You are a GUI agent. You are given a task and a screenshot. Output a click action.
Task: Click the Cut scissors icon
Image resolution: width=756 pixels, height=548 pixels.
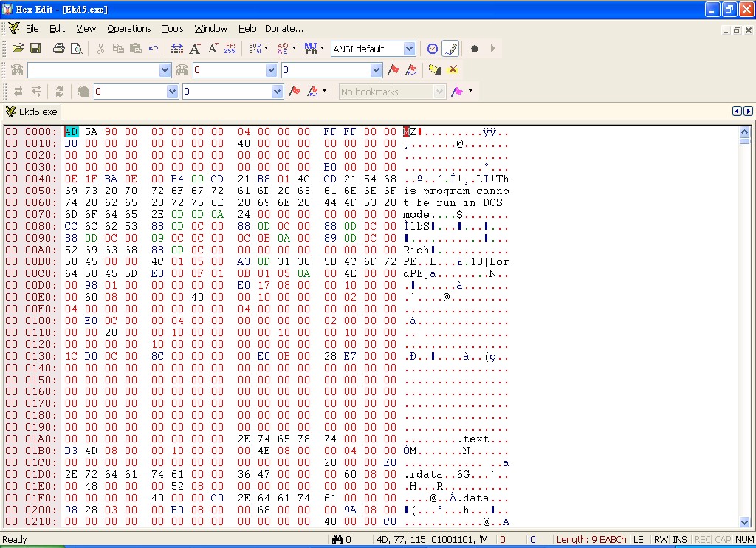pyautogui.click(x=100, y=48)
